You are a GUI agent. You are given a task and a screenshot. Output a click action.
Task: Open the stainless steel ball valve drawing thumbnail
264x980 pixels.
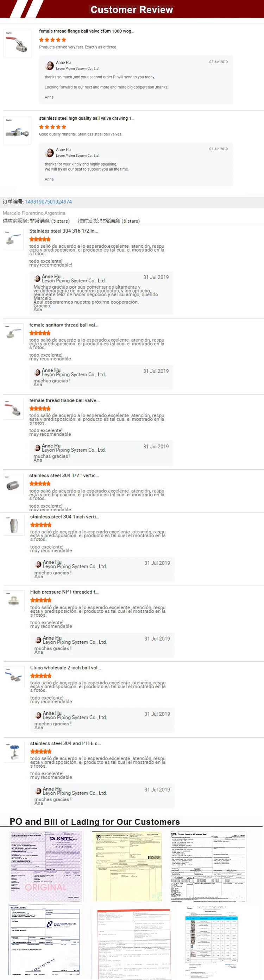(x=17, y=130)
